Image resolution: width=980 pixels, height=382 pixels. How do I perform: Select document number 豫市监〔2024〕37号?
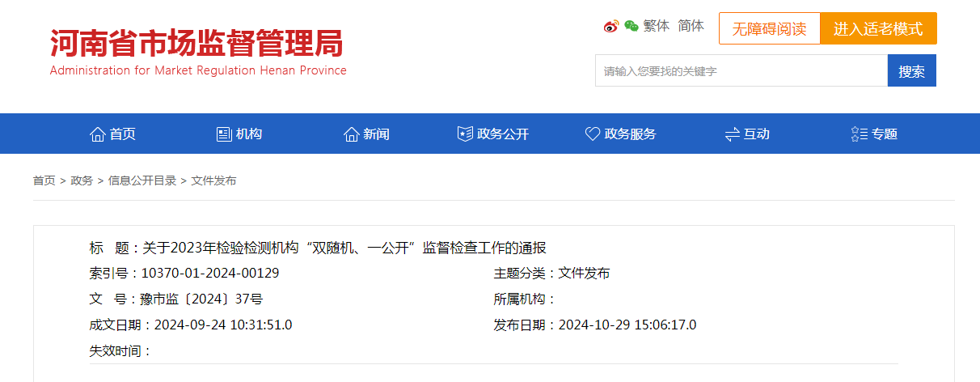click(x=201, y=299)
